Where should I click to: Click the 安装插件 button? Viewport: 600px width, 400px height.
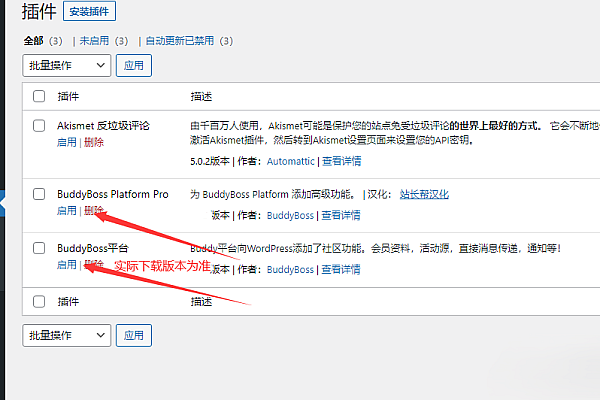point(89,11)
